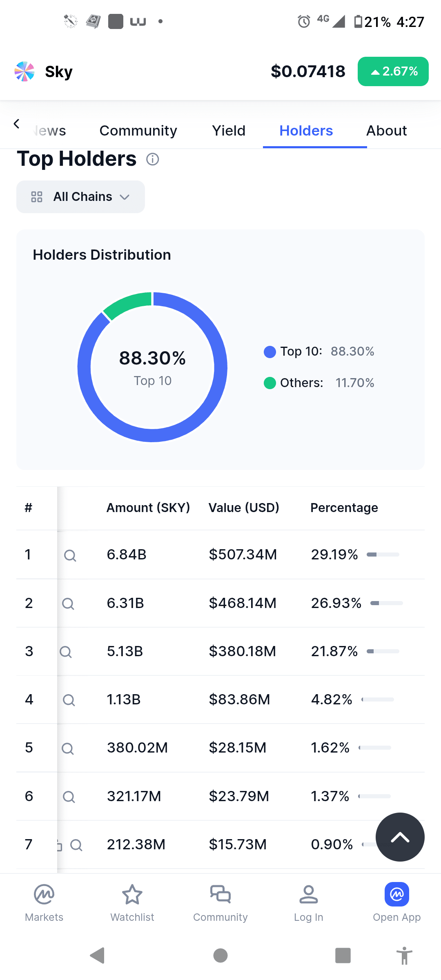This screenshot has width=441, height=980.
Task: Tap the 212.38M amount cell
Action: pyautogui.click(x=136, y=844)
